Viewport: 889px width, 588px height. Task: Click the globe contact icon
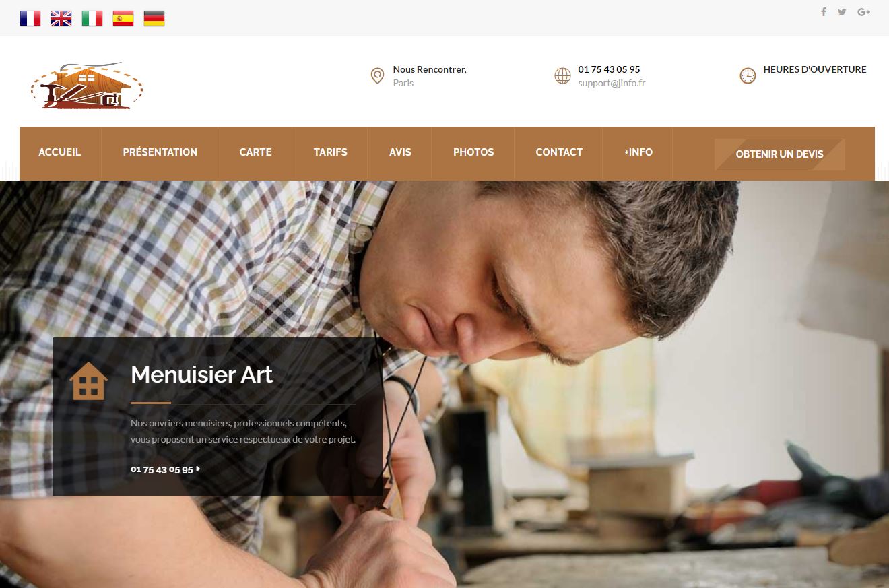pos(562,75)
